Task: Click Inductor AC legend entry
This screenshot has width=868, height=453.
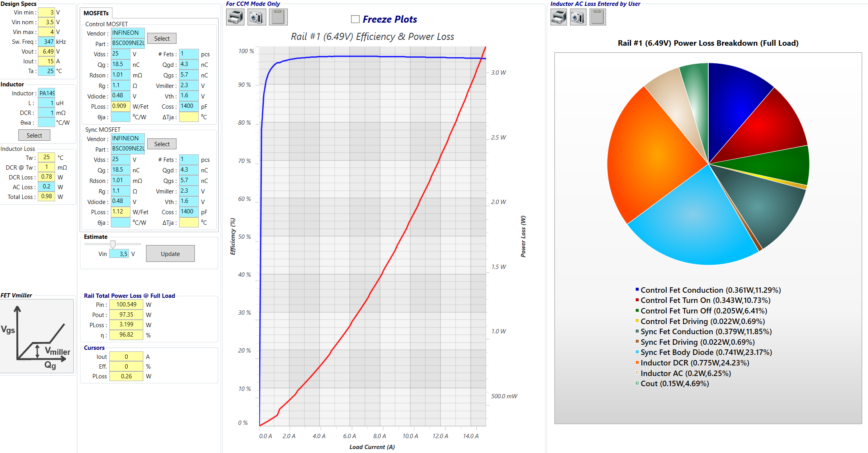Action: (x=683, y=373)
